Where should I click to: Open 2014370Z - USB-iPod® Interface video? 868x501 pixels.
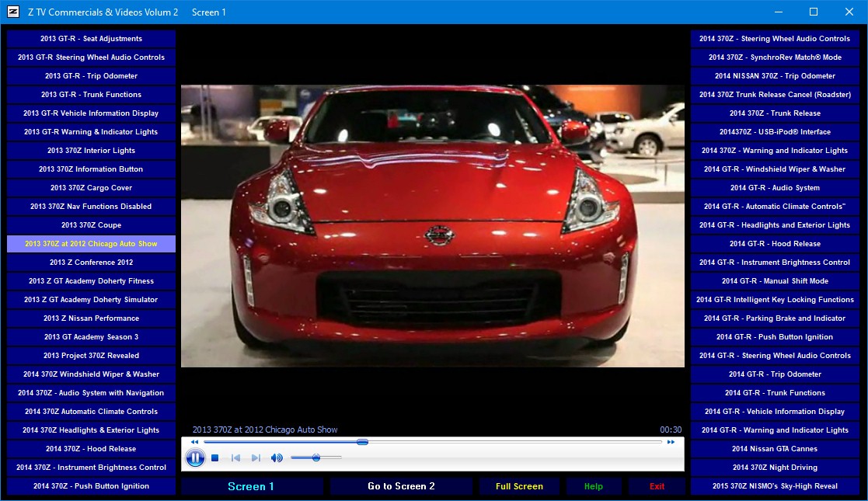pos(775,132)
